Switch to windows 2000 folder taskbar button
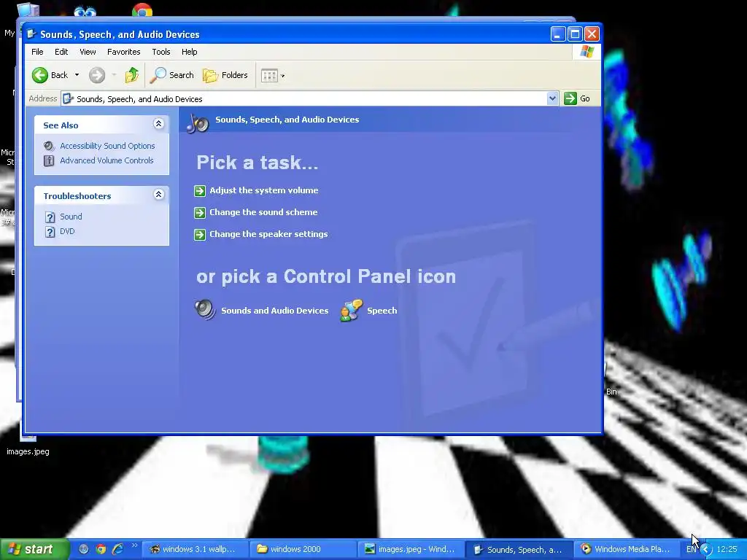This screenshot has height=560, width=747. (303, 549)
